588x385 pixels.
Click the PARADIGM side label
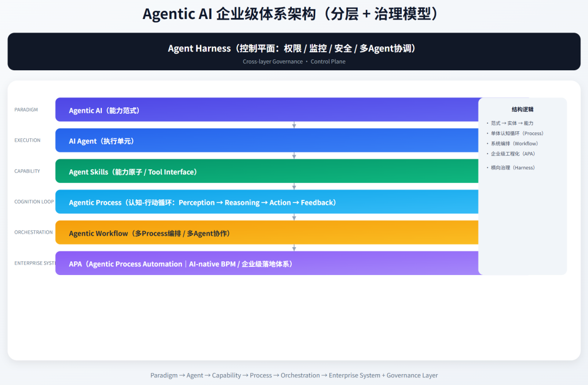click(26, 109)
